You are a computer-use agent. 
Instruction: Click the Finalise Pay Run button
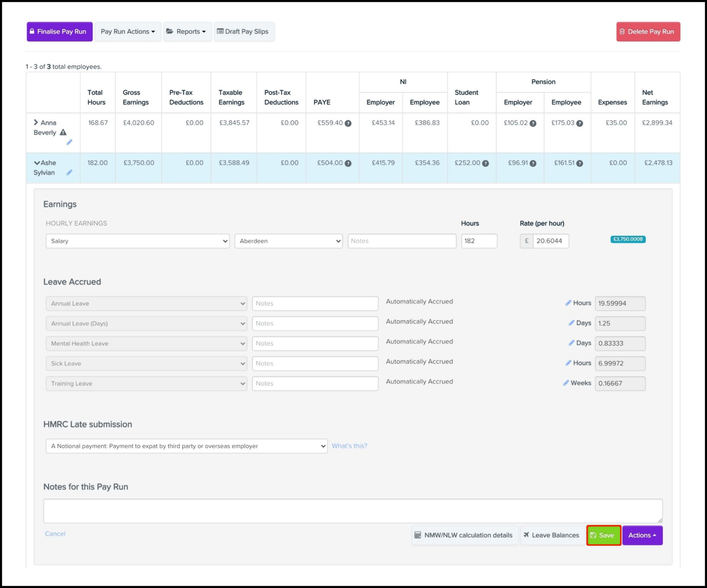click(x=60, y=32)
